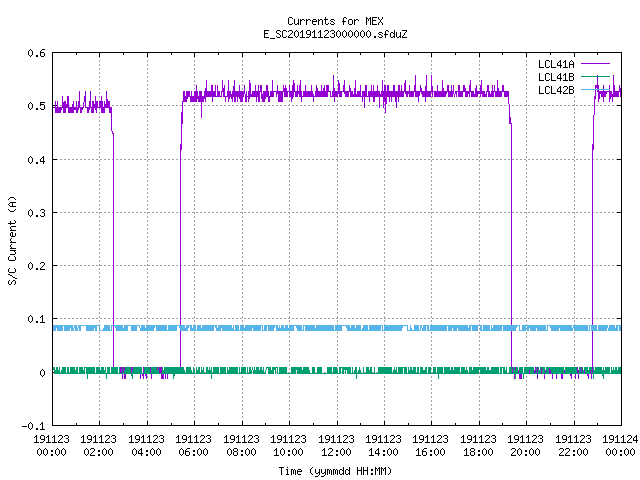
Task: Click the green LCL41B legend line sample
Action: pyautogui.click(x=595, y=76)
